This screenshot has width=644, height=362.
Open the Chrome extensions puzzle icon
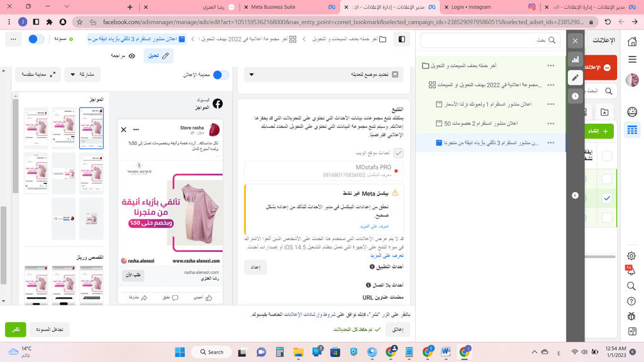(49, 22)
